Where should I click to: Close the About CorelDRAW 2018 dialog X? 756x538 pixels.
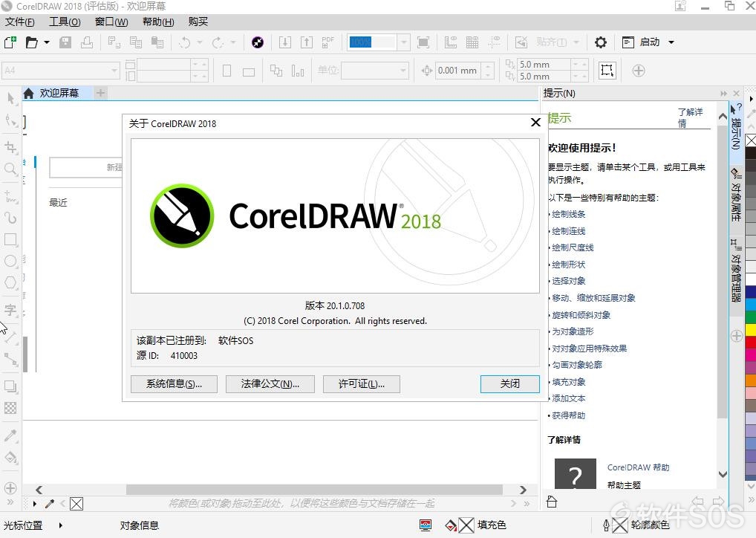pos(535,123)
